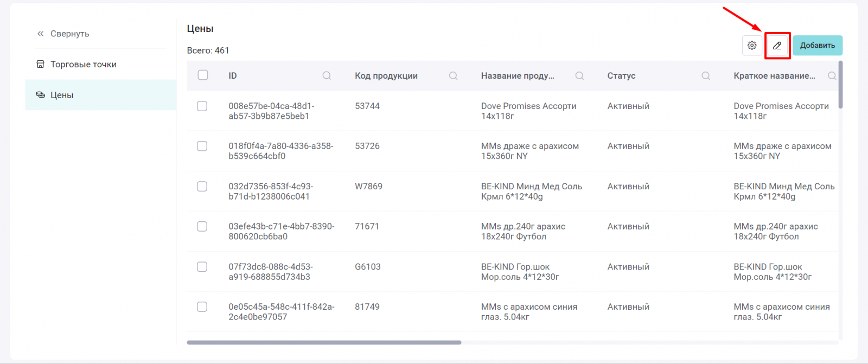Collapse sidebar using Свернуть chevron
Image resolution: width=868 pixels, height=364 pixels.
coord(40,34)
